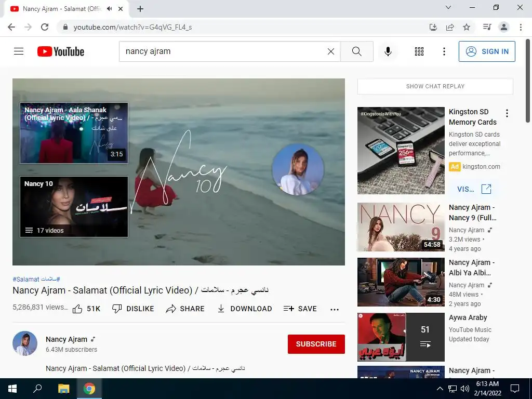Install app icon in address bar
The height and width of the screenshot is (399, 532).
(x=433, y=27)
